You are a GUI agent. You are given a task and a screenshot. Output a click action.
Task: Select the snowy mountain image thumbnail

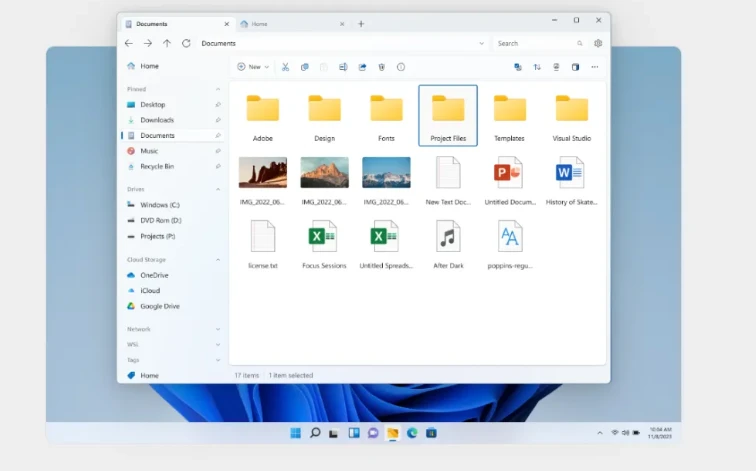pos(386,172)
